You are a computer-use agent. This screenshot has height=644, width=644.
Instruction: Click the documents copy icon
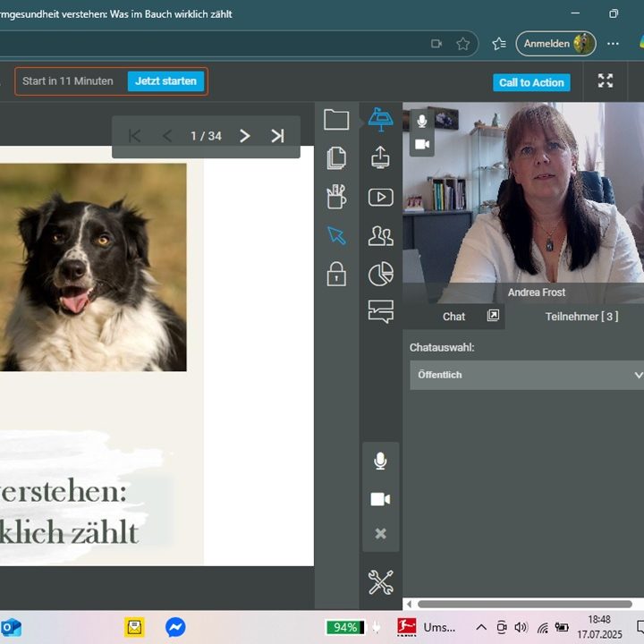pyautogui.click(x=336, y=158)
